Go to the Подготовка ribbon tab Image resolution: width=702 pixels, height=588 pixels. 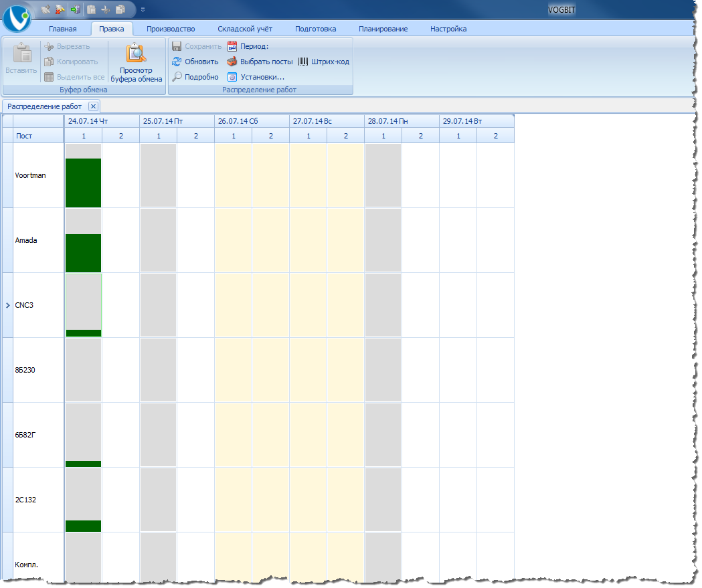316,29
